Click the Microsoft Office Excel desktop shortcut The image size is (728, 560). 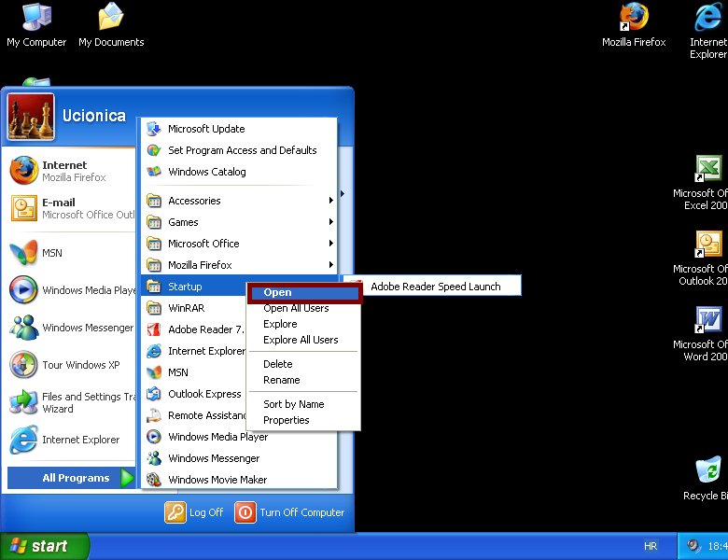click(x=701, y=183)
